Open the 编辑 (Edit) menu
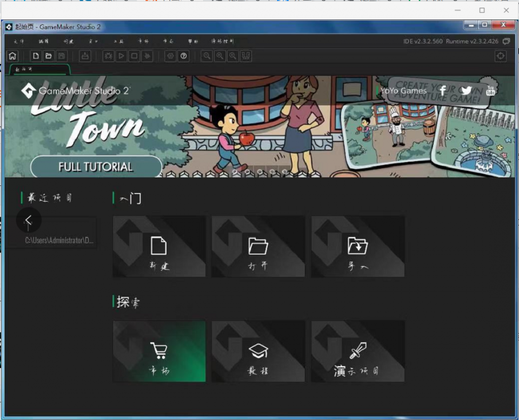Screen dimensions: 519x420 click(x=44, y=42)
